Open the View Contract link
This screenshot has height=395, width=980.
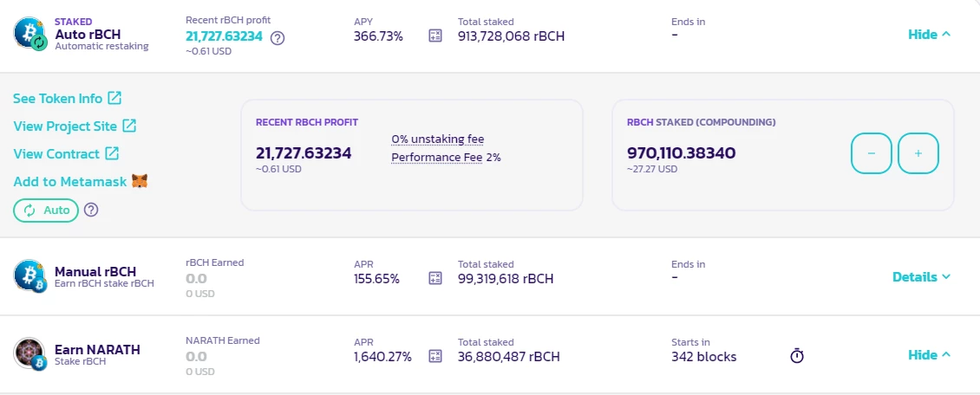(66, 153)
